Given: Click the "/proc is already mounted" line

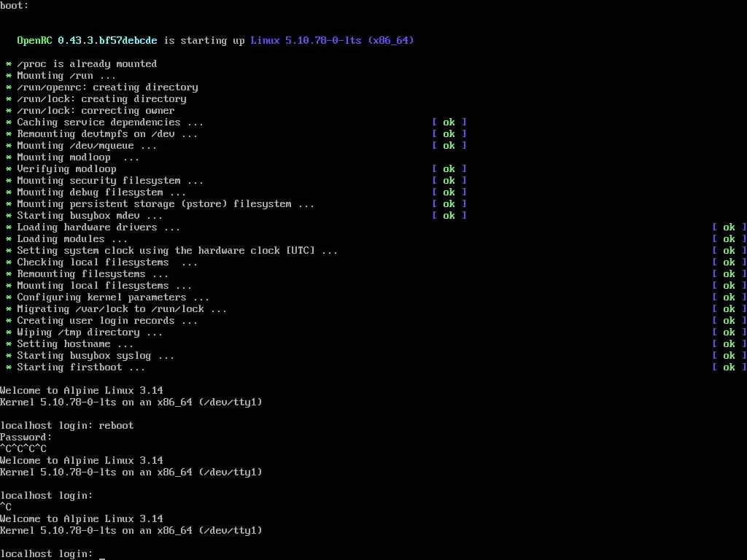Looking at the screenshot, I should click(87, 64).
